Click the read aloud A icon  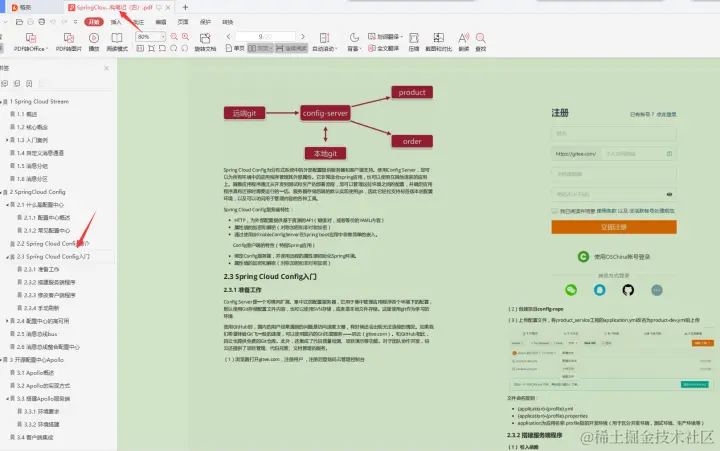click(x=463, y=38)
